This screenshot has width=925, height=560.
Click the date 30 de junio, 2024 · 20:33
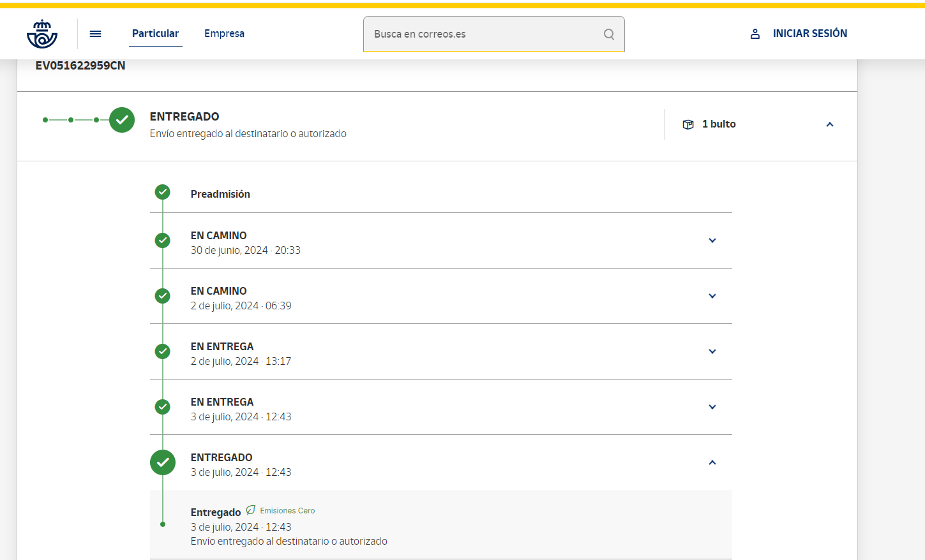[246, 251]
